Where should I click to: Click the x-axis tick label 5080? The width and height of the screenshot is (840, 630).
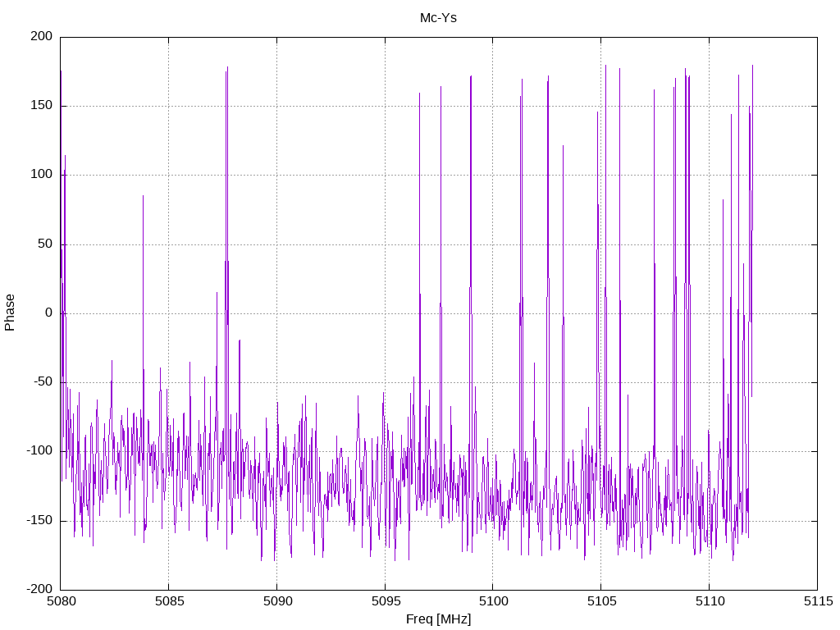[x=61, y=601]
